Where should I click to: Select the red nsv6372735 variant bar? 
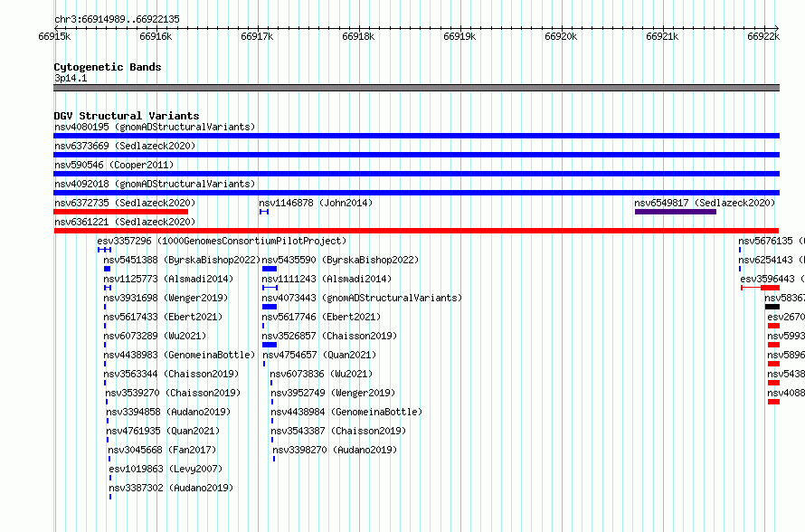(120, 212)
